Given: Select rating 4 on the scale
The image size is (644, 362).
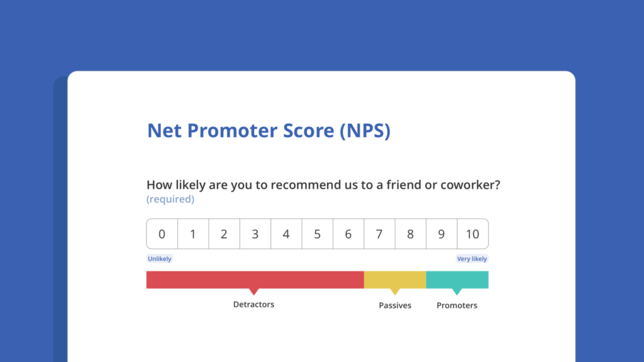Looking at the screenshot, I should [286, 234].
